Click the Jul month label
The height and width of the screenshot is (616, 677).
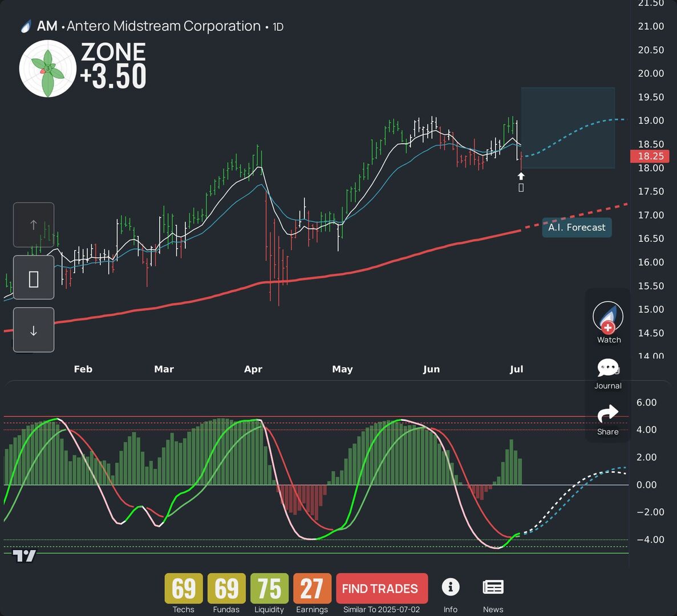[516, 369]
